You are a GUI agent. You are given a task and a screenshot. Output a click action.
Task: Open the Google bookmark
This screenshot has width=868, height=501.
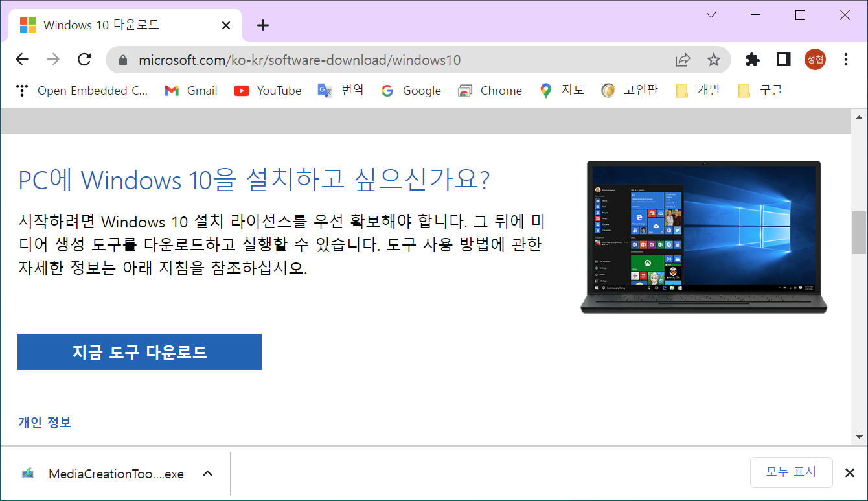411,91
